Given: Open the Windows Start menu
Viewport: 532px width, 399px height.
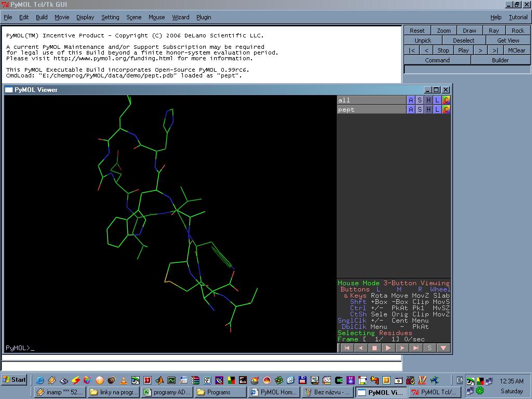Looking at the screenshot, I should tap(14, 380).
